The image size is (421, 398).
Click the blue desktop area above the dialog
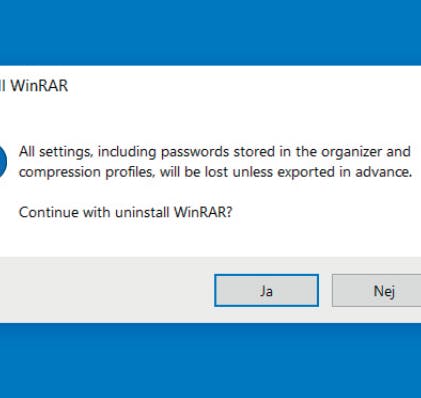(x=210, y=33)
